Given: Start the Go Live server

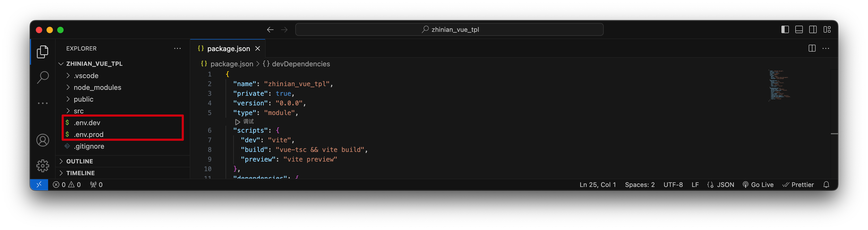Looking at the screenshot, I should tap(758, 185).
